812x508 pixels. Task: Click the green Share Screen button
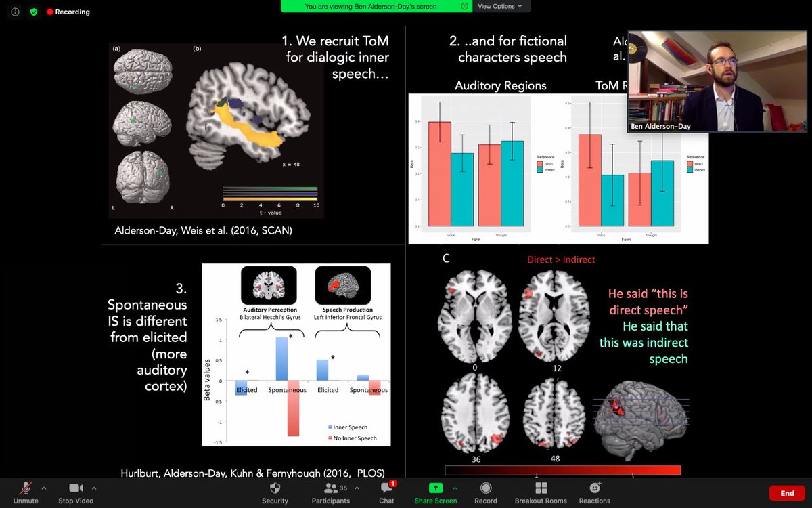(435, 492)
